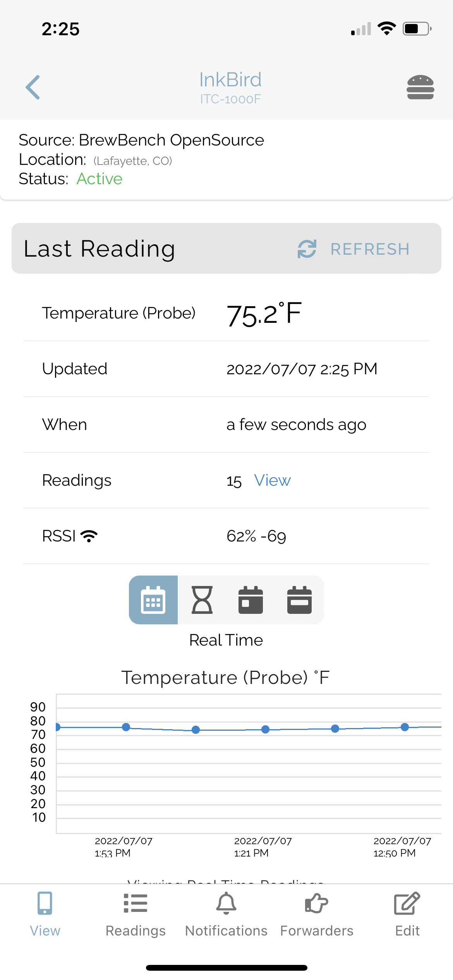Switch chart to hourglass time range
453x980 pixels.
202,600
